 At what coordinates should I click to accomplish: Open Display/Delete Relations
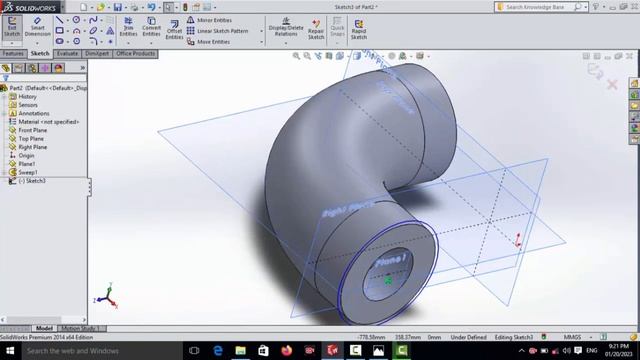pos(286,27)
